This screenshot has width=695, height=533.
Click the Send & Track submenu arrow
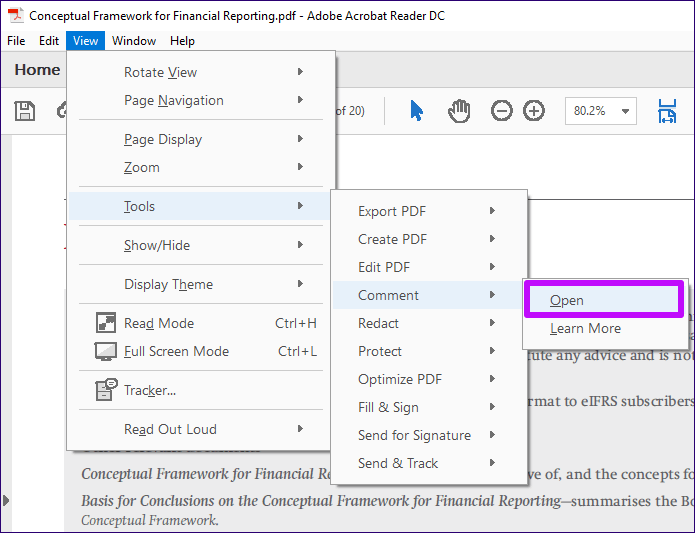492,463
